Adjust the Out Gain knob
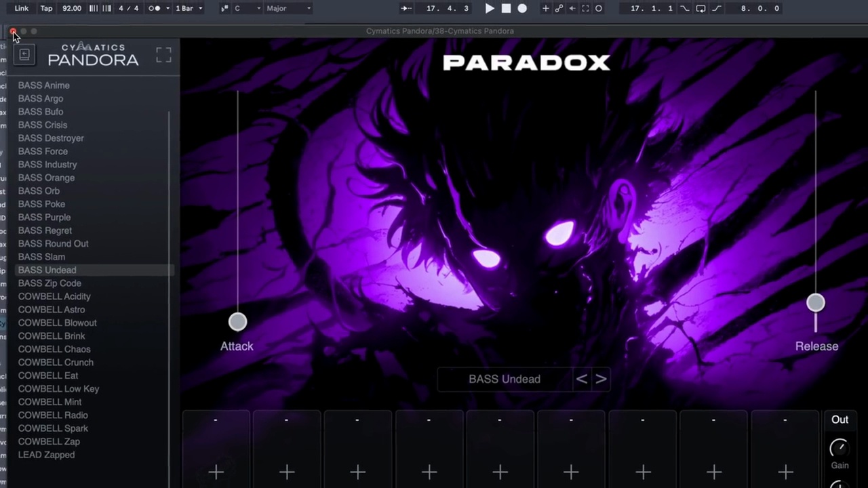868x488 pixels. tap(839, 447)
